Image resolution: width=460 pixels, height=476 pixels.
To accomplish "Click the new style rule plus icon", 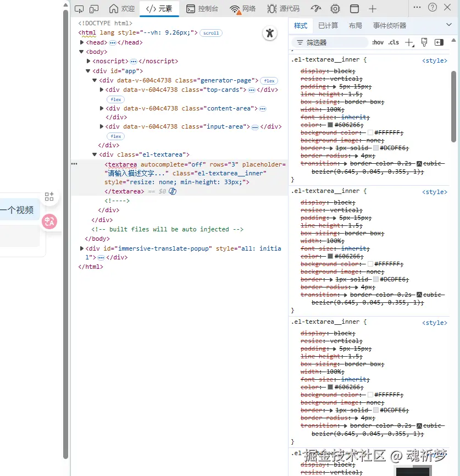I will (409, 42).
